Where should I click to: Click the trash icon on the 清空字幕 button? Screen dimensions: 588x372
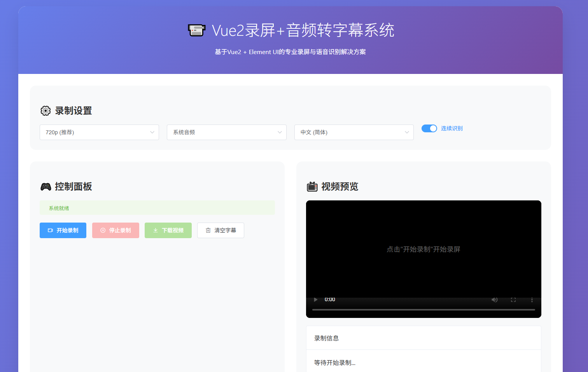[x=208, y=230]
